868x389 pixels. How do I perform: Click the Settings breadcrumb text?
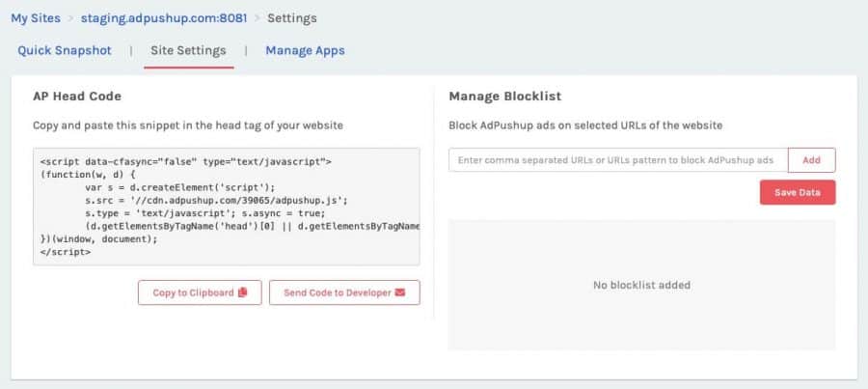[x=292, y=18]
